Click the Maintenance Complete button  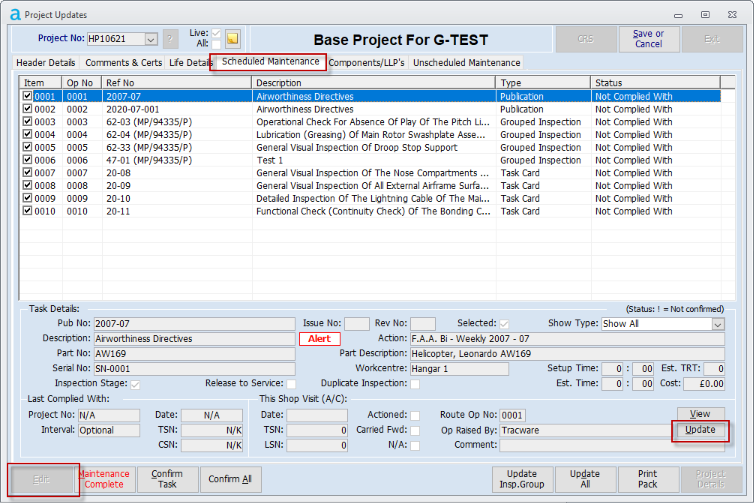104,479
